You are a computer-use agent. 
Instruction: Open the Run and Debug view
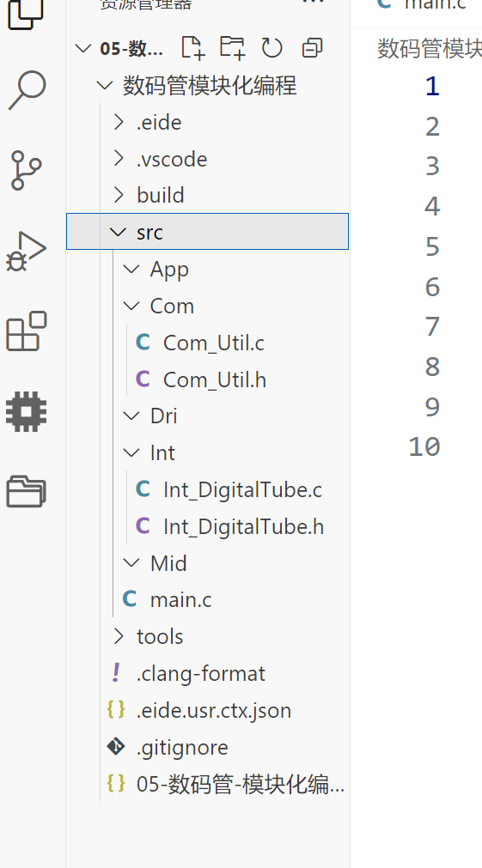pos(26,251)
